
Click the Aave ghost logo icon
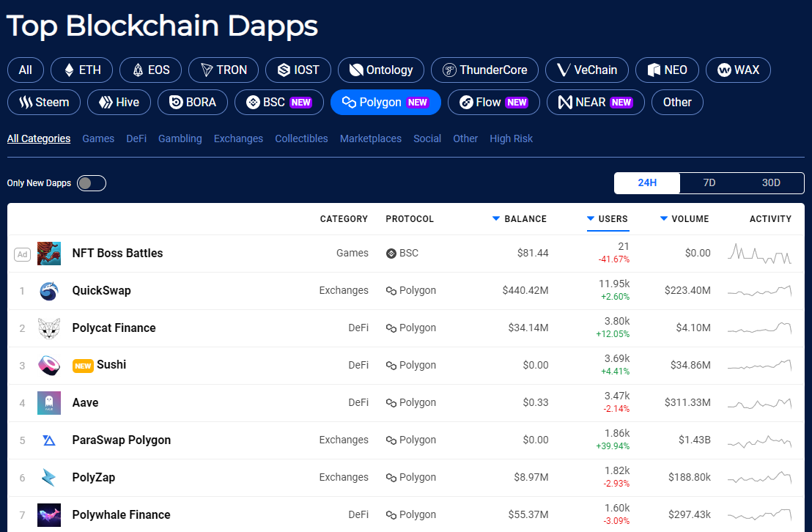(48, 403)
